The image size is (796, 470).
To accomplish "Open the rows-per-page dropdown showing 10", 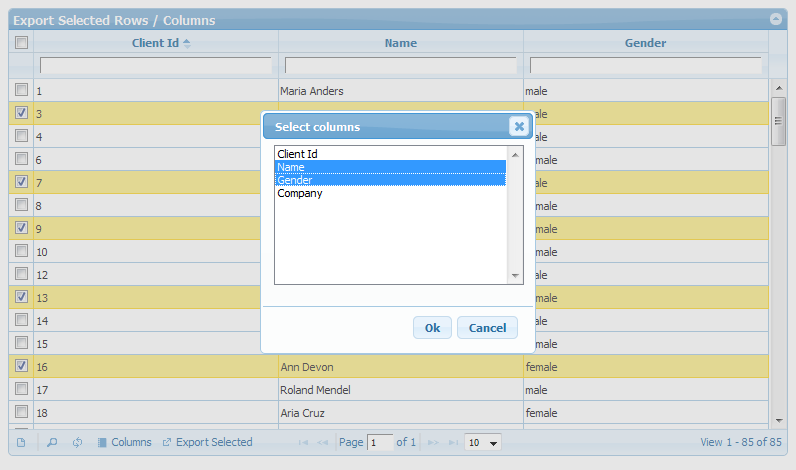I will coord(483,442).
